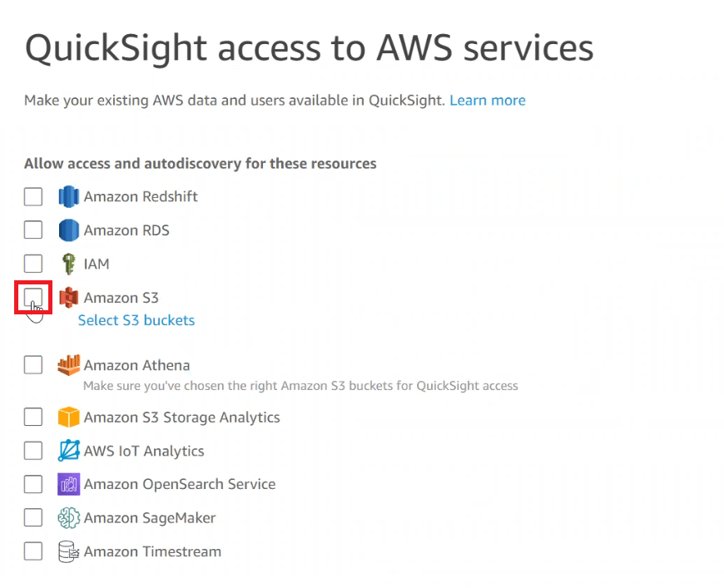Check Amazon S3 Storage Analytics
The height and width of the screenshot is (588, 724).
(x=32, y=416)
